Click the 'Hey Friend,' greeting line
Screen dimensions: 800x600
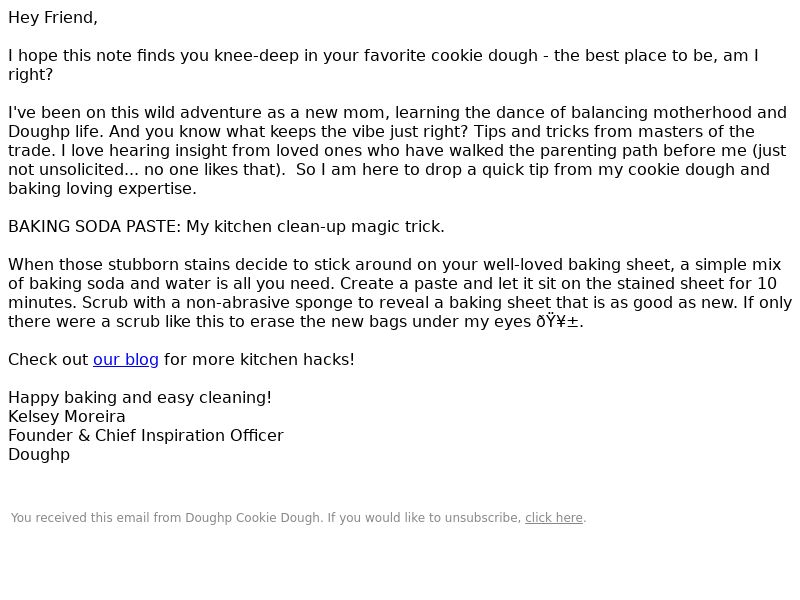[53, 18]
